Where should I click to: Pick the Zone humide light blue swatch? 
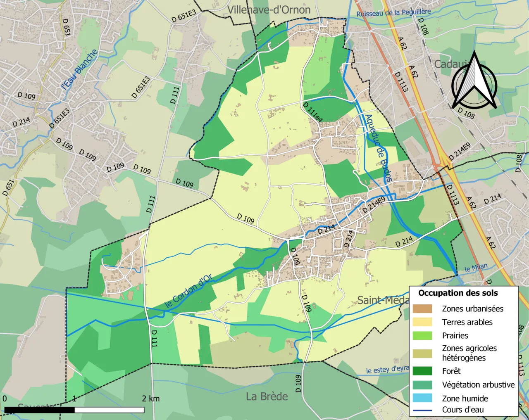tap(422, 398)
